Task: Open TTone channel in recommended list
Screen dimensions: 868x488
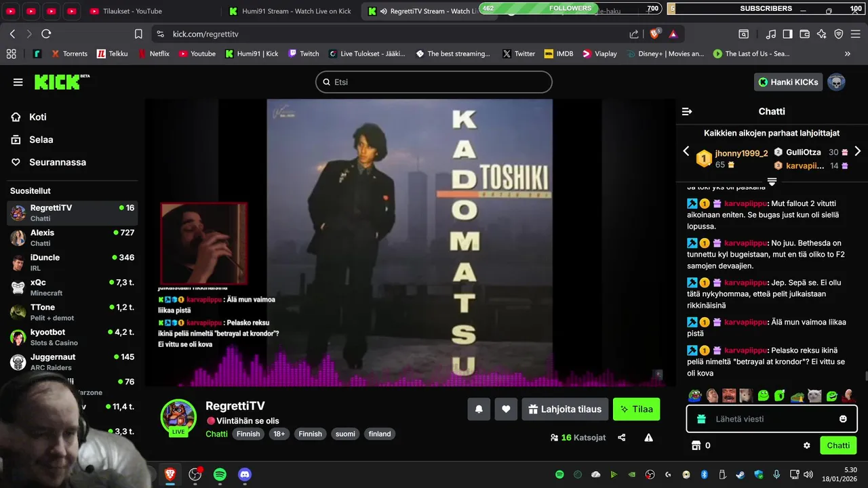Action: click(x=72, y=312)
